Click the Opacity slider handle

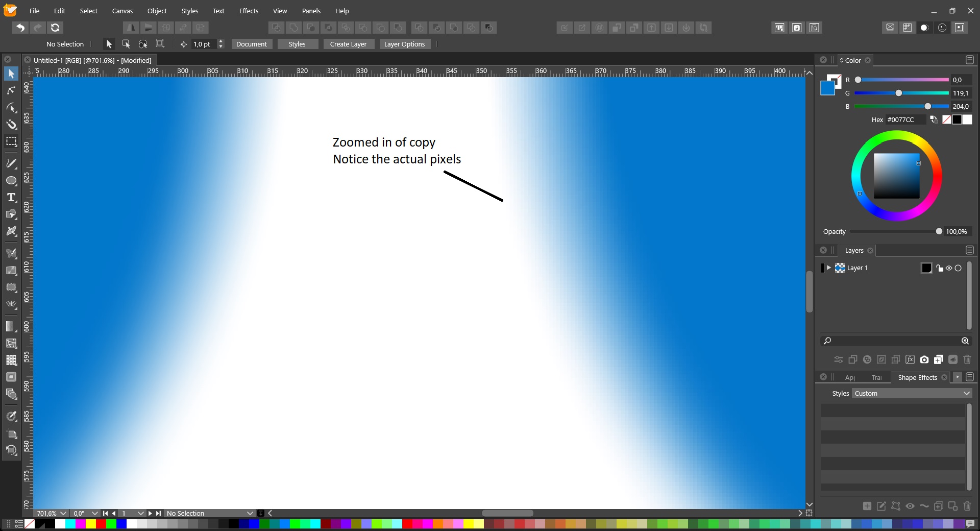click(939, 231)
